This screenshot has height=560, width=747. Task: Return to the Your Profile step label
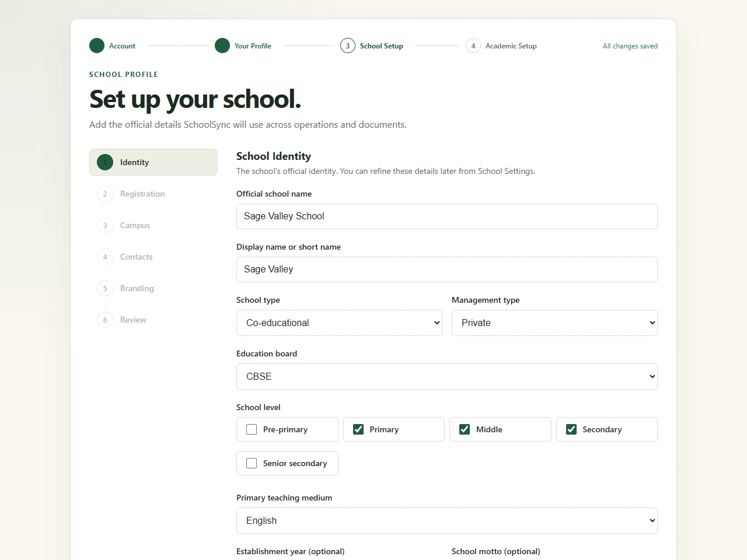coord(253,46)
